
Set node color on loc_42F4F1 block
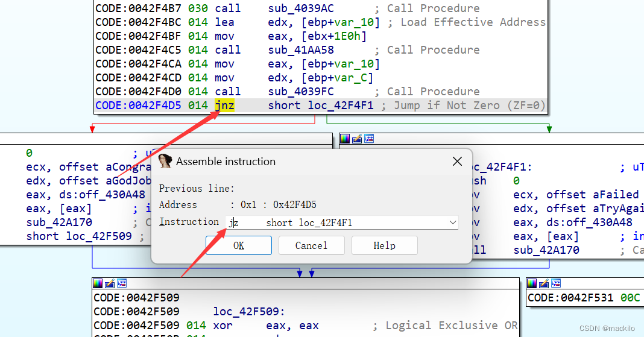[x=344, y=139]
